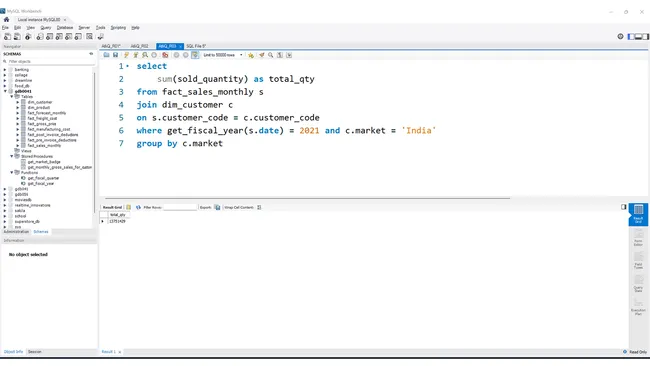Open the Query menu
650x366 pixels.
(46, 27)
